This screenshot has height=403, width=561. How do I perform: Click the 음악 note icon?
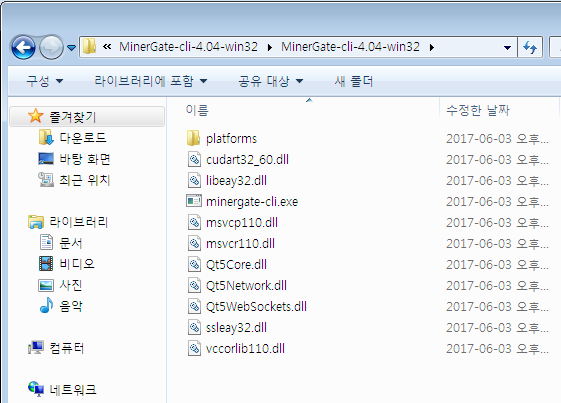click(46, 305)
